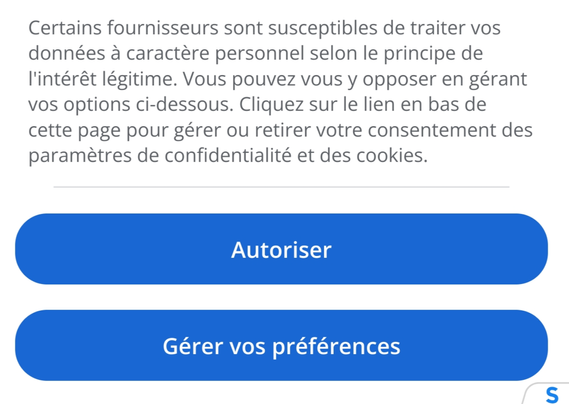Click the word 'susceptibles' in first line

point(323,29)
